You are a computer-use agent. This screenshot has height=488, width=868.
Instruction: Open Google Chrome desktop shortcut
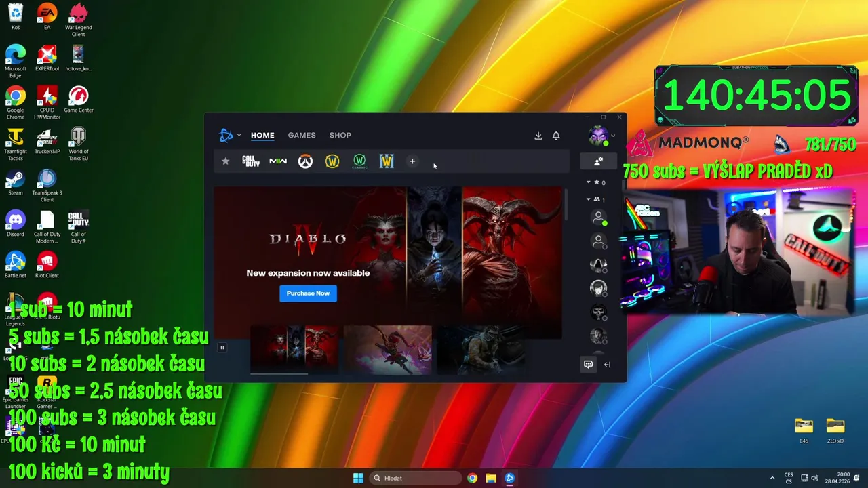click(x=16, y=103)
